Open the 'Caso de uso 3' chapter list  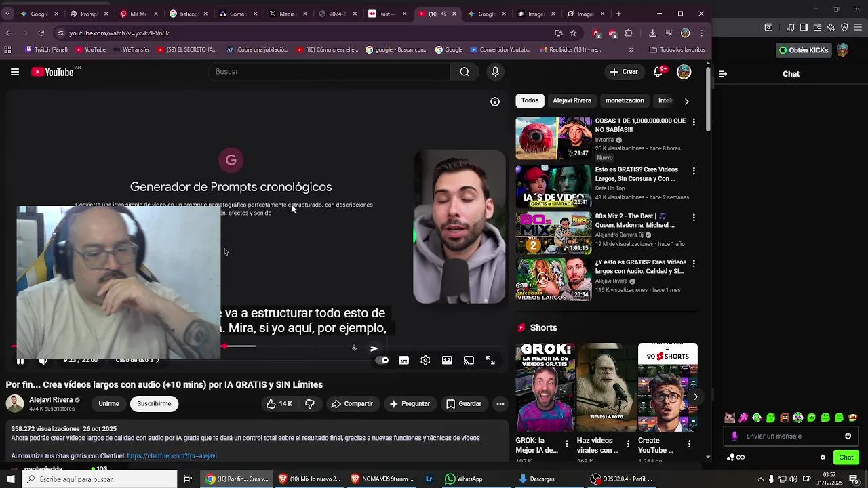[138, 360]
